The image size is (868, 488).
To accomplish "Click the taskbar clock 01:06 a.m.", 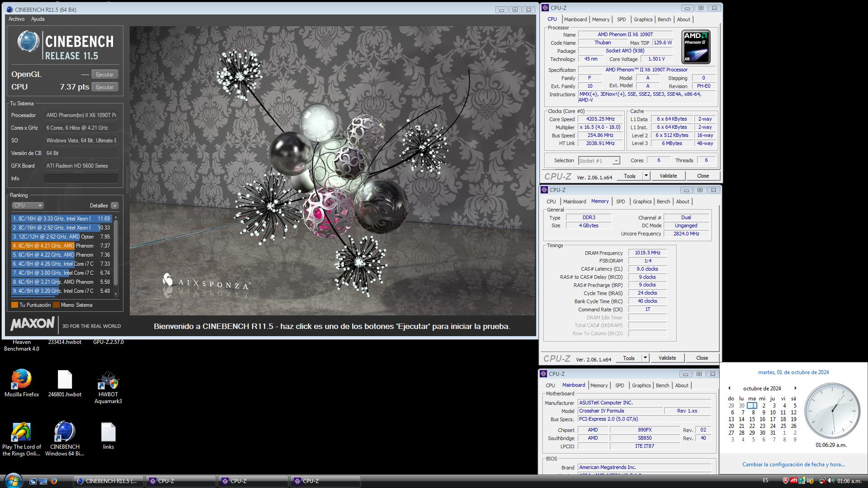I will (849, 481).
